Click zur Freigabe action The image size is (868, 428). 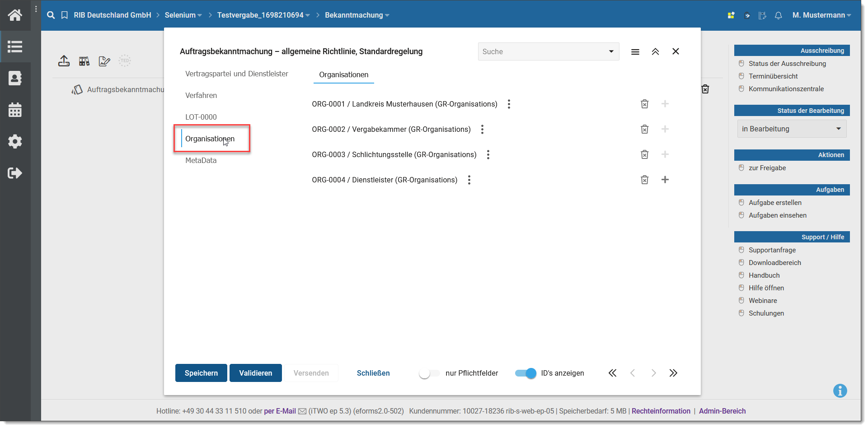[767, 168]
